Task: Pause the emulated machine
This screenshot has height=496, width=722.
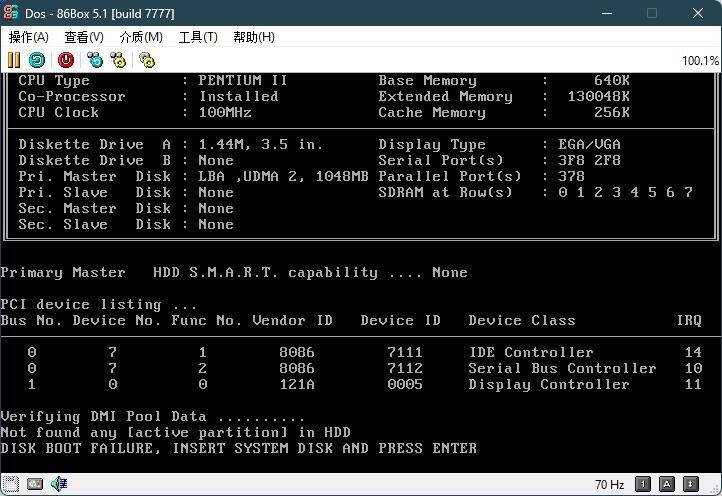Action: [x=14, y=60]
